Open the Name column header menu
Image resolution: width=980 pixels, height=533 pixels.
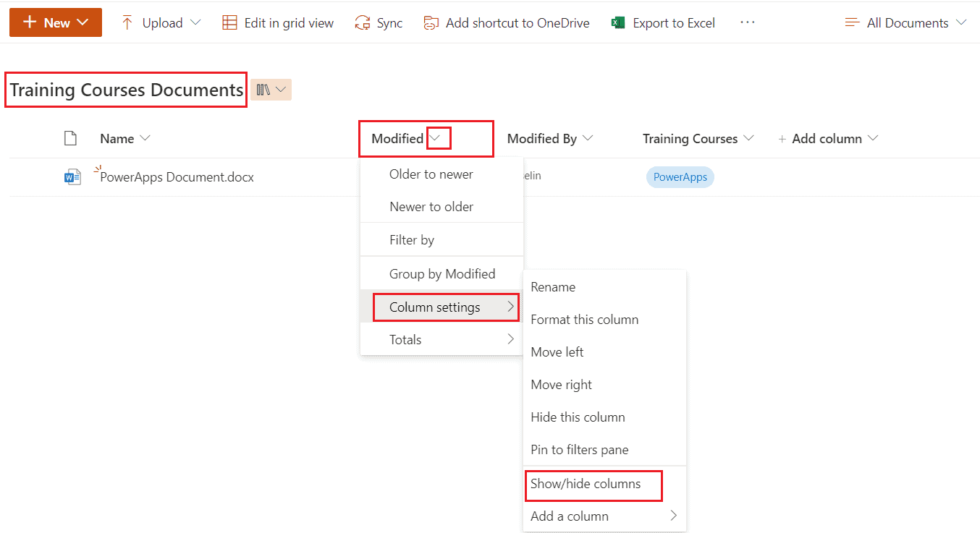click(x=125, y=138)
